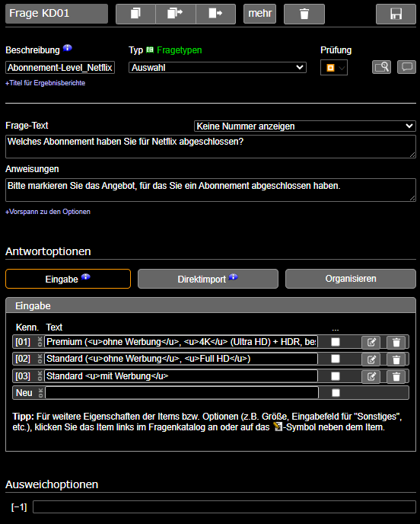Viewport: 420px width, 524px height.
Task: Open the preview magnifier icon
Action: pyautogui.click(x=382, y=67)
